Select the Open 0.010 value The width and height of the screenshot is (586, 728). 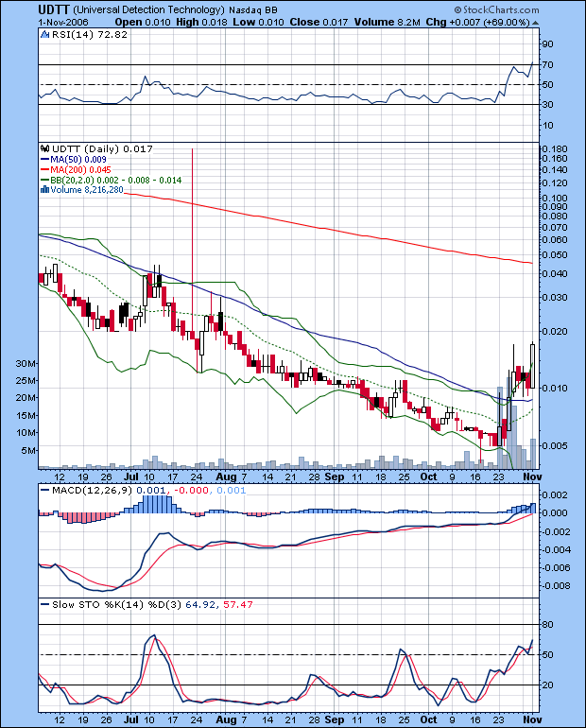(143, 23)
